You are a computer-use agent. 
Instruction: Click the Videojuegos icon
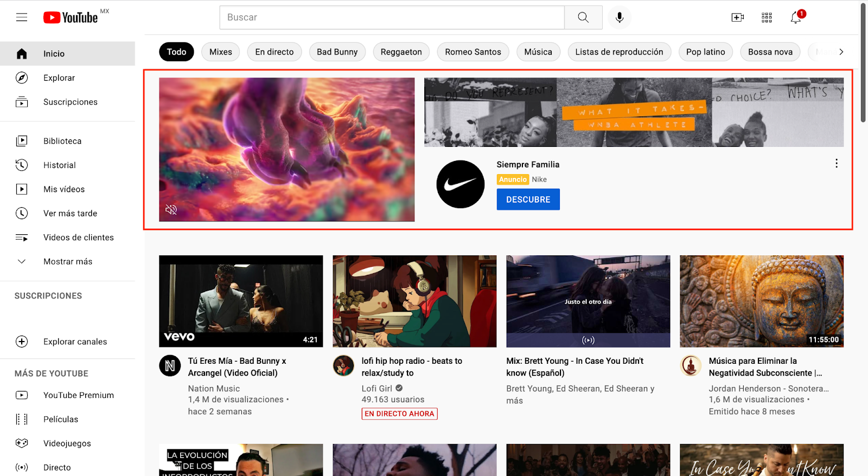(x=22, y=443)
